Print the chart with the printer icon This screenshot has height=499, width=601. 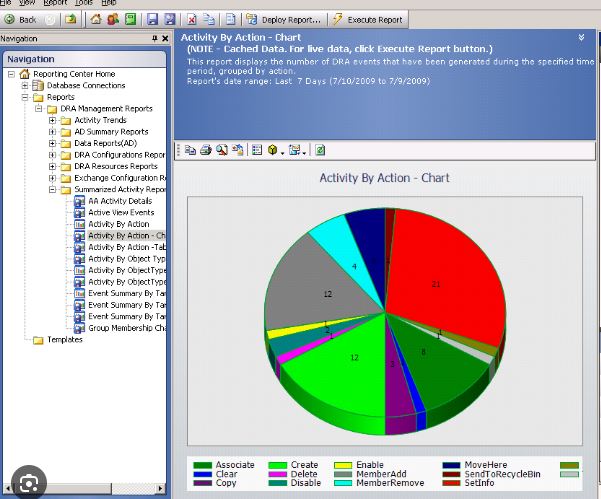click(x=206, y=150)
